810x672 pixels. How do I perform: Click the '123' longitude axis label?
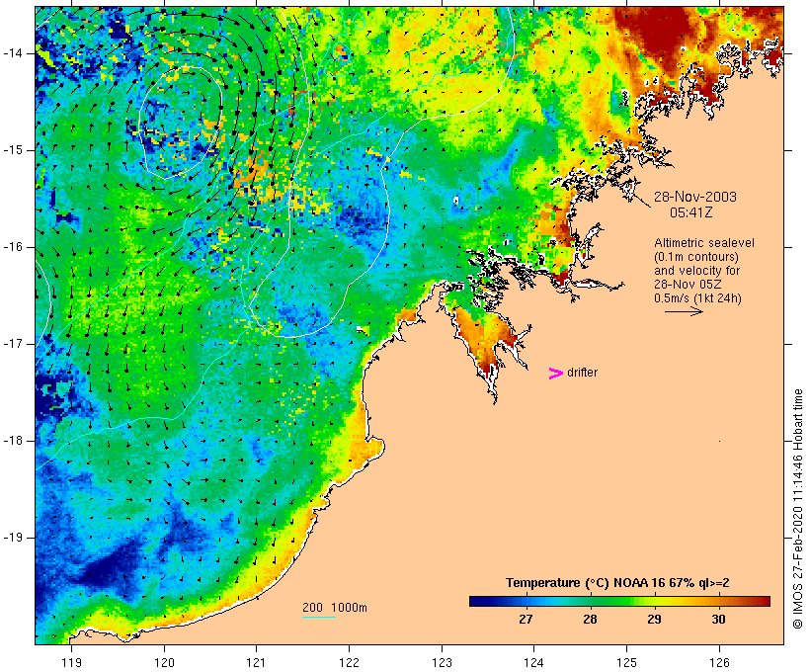pos(442,663)
